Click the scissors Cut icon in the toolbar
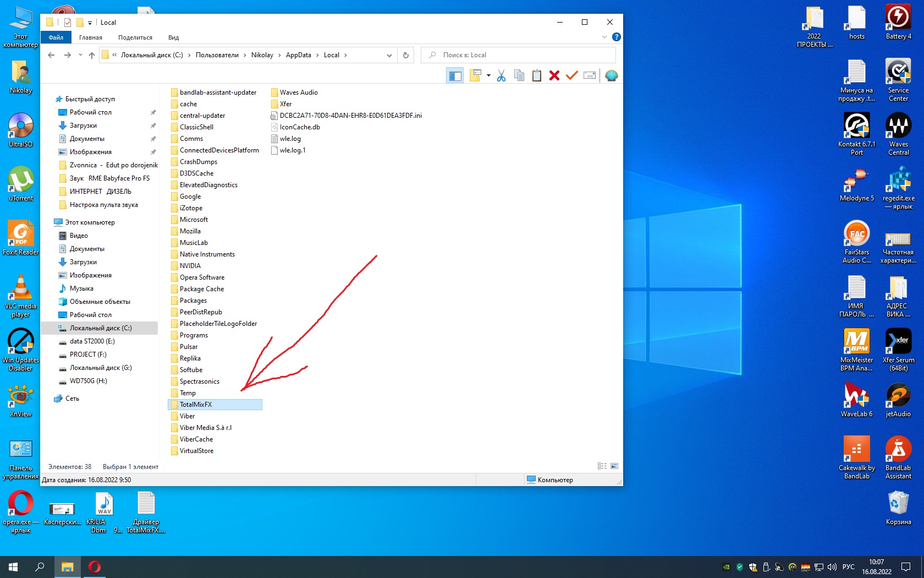The width and height of the screenshot is (924, 578). pyautogui.click(x=501, y=75)
